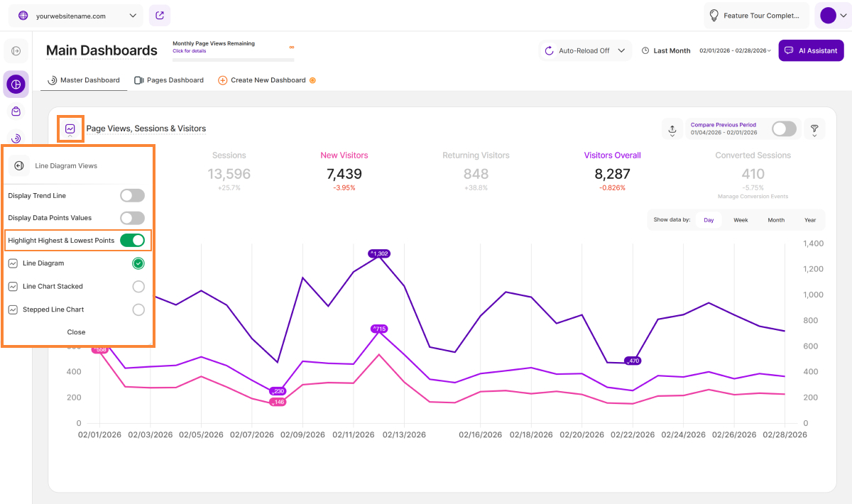The width and height of the screenshot is (852, 504).
Task: Open the AI Assistant
Action: click(812, 51)
